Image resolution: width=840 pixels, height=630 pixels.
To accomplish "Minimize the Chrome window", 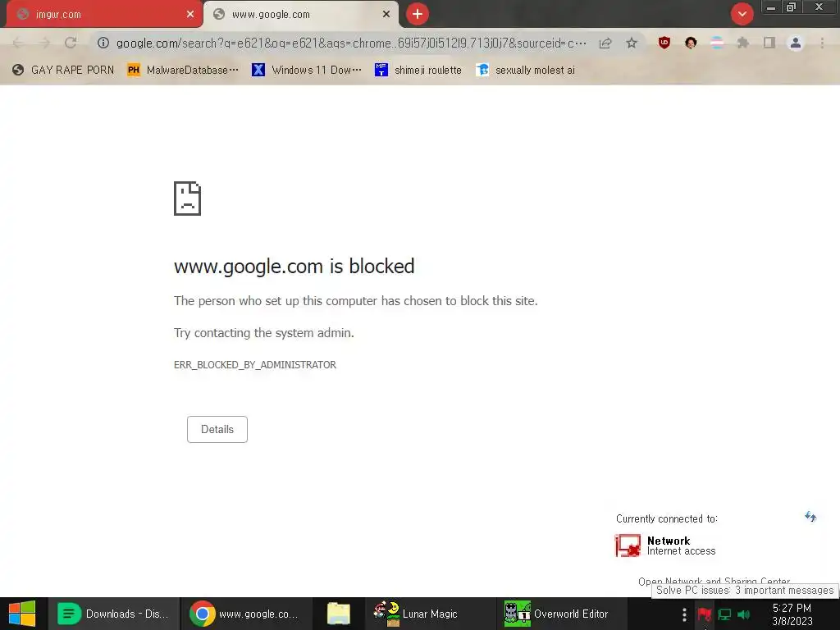I will point(771,7).
